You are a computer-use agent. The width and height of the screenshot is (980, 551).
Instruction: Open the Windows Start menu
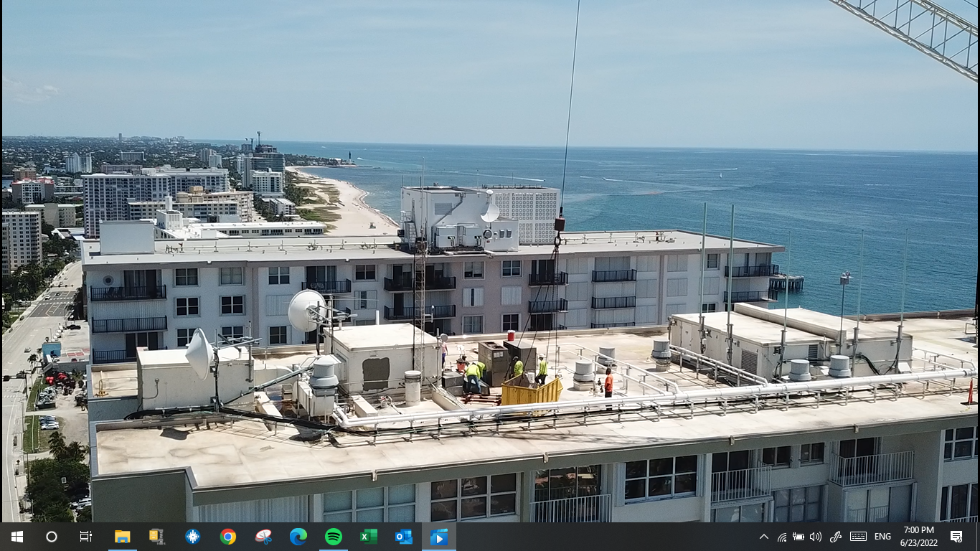(x=17, y=537)
